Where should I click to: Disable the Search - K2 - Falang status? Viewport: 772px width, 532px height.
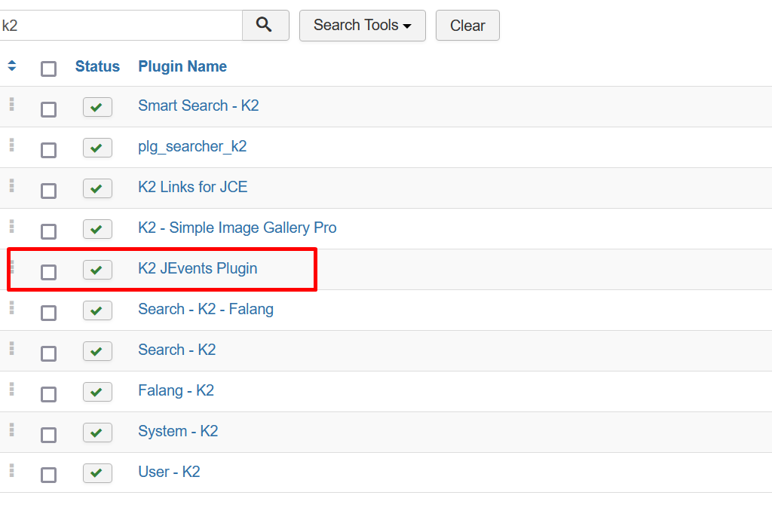click(97, 310)
